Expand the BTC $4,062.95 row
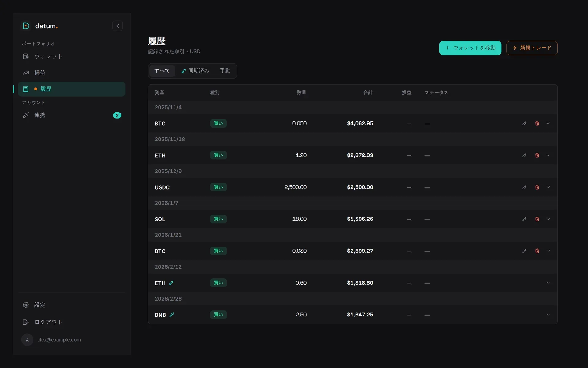The height and width of the screenshot is (368, 588). [548, 124]
